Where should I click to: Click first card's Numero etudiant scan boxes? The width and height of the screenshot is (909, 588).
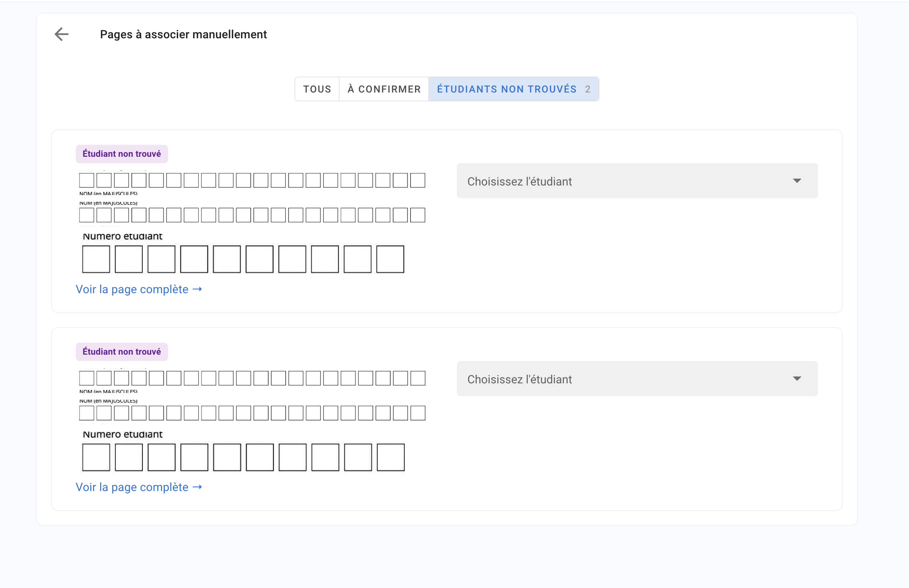coord(243,259)
